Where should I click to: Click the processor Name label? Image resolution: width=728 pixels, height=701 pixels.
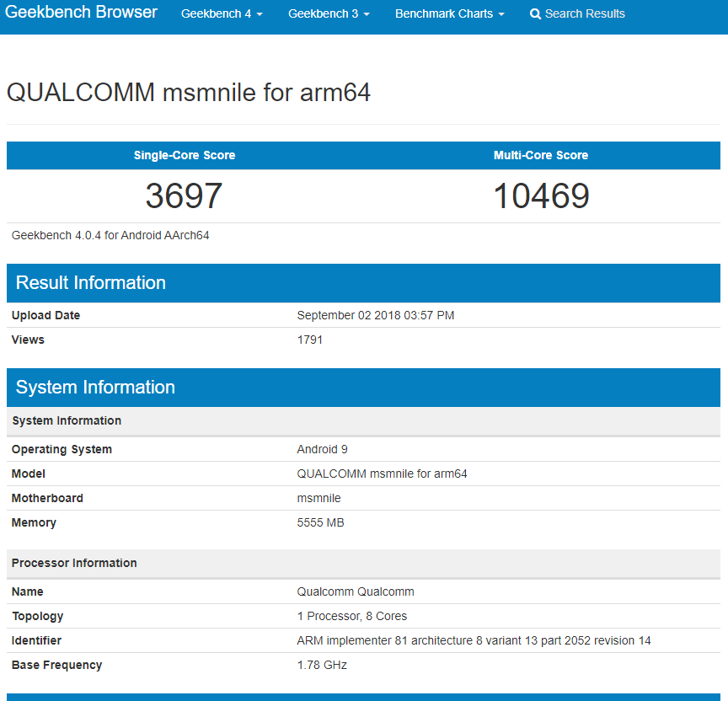pyautogui.click(x=28, y=592)
